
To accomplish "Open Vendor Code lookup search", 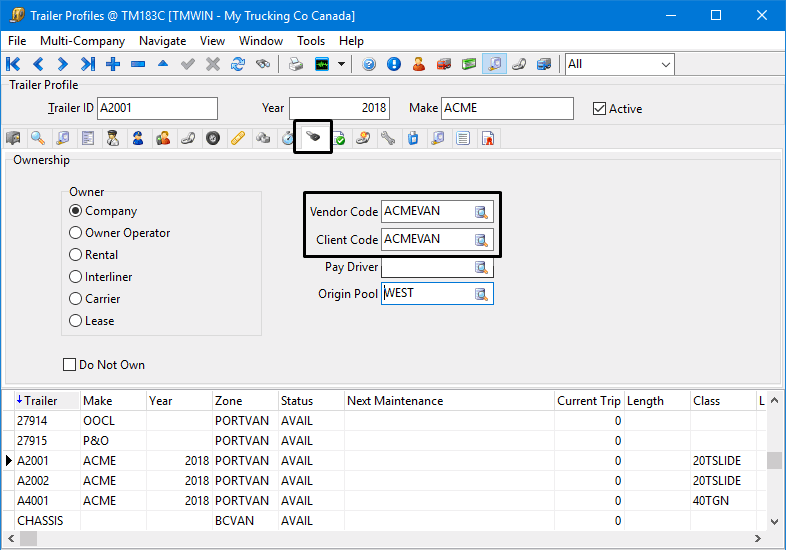I will pos(481,212).
